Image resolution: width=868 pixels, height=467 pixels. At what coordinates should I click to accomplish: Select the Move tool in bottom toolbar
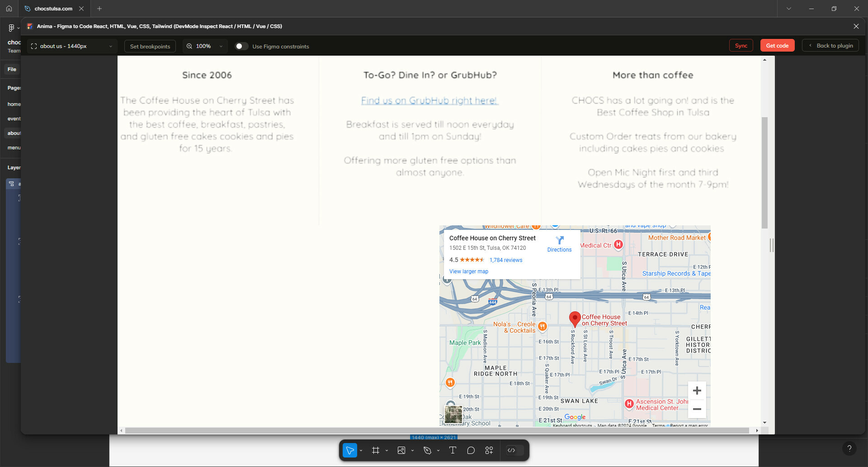point(350,450)
